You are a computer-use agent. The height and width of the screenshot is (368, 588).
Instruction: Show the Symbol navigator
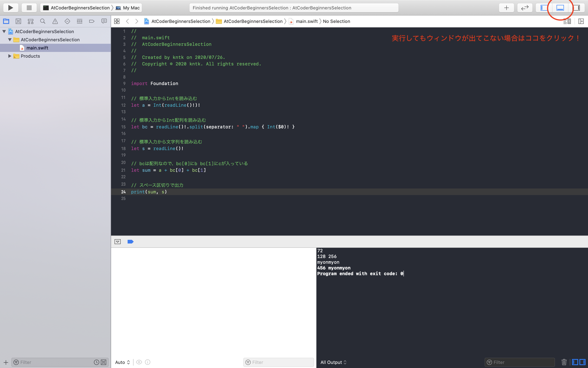[x=30, y=21]
